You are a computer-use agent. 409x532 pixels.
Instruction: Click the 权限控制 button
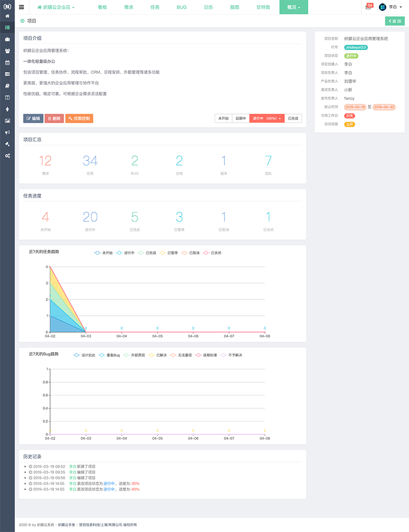tap(79, 119)
